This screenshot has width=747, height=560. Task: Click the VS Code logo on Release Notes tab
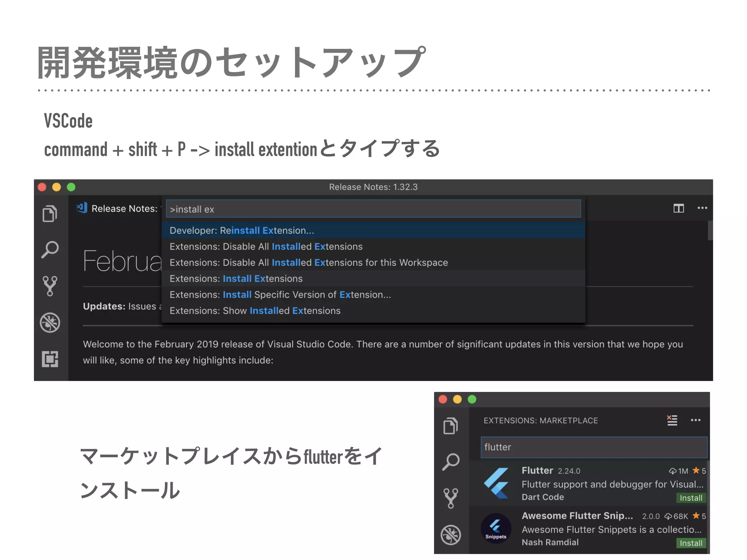(82, 208)
